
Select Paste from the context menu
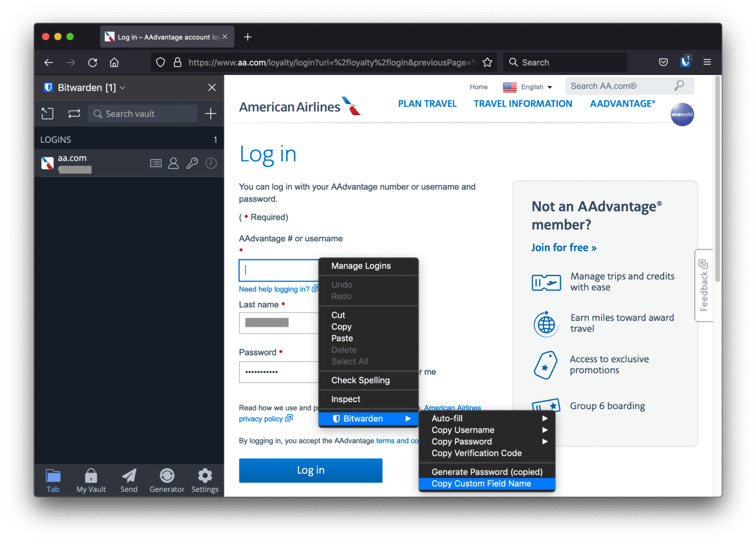(x=369, y=338)
